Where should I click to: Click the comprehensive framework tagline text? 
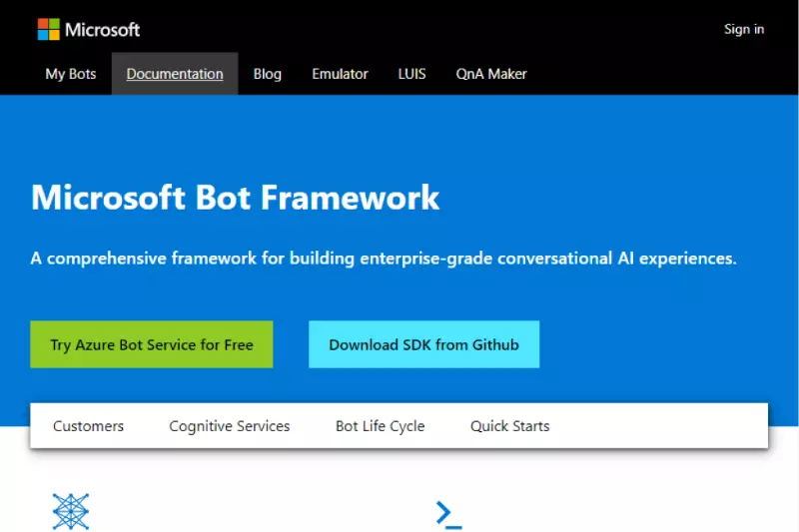(x=384, y=259)
